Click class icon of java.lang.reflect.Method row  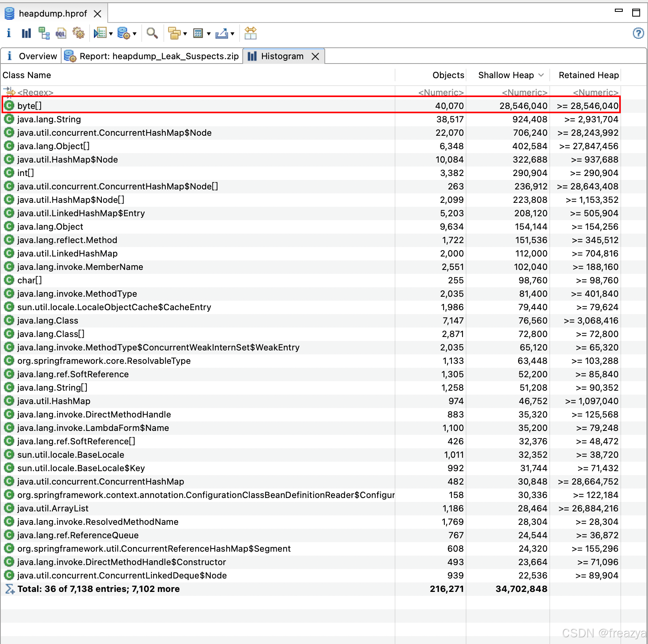(9, 240)
